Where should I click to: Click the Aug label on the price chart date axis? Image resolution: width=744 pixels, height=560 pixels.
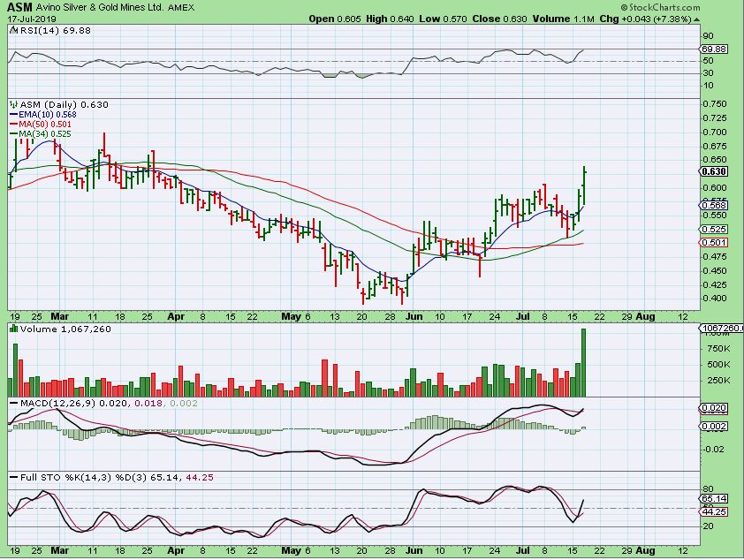pos(645,316)
